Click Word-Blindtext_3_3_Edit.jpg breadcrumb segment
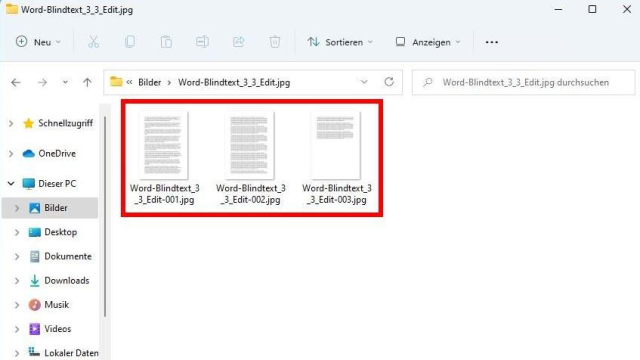Image resolution: width=640 pixels, height=360 pixels. [234, 82]
